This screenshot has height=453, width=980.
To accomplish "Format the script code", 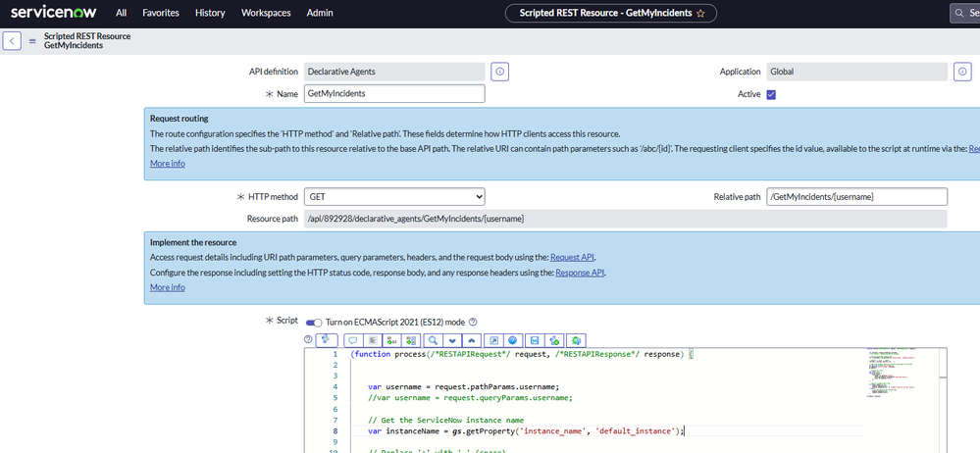I will (x=373, y=340).
